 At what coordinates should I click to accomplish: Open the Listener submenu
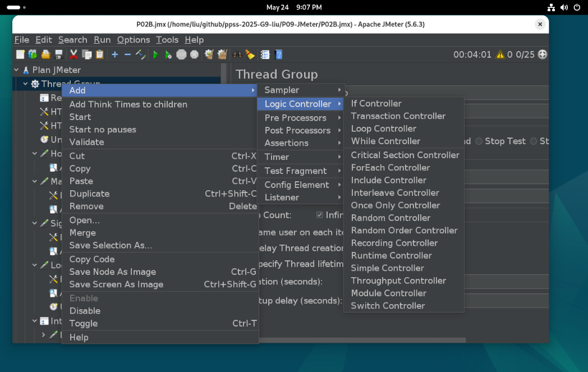pos(301,198)
